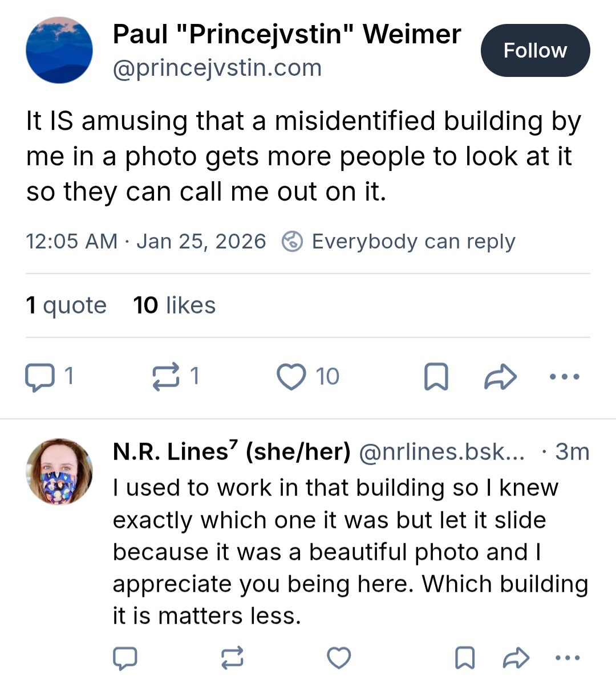
Task: Open the @princejvstin.com handle
Action: [x=217, y=68]
